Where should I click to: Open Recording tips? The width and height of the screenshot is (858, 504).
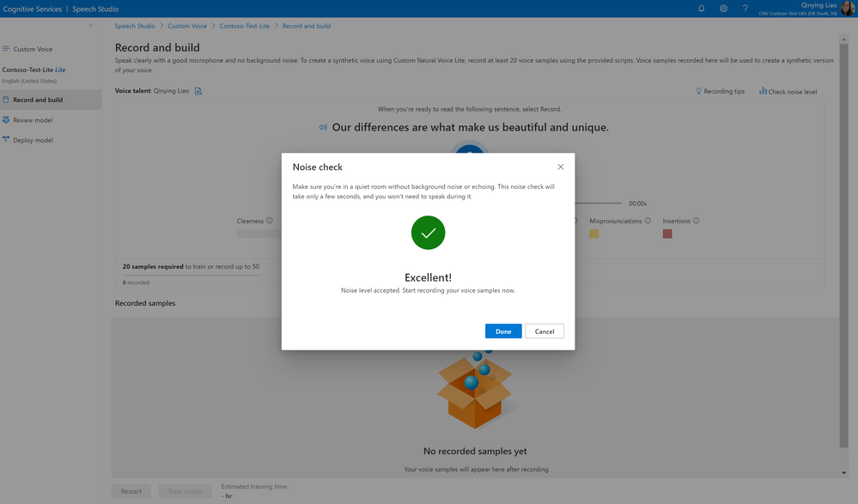point(720,91)
